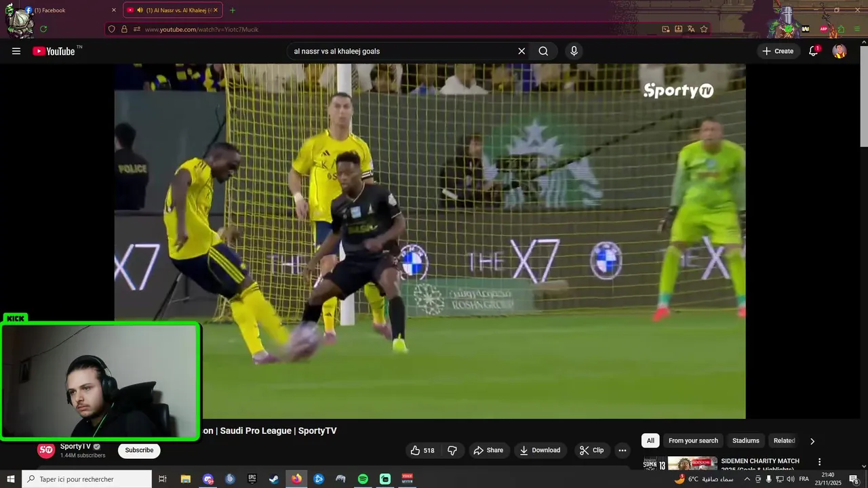Clear the YouTube search query
Image resolution: width=868 pixels, height=488 pixels.
tap(521, 51)
